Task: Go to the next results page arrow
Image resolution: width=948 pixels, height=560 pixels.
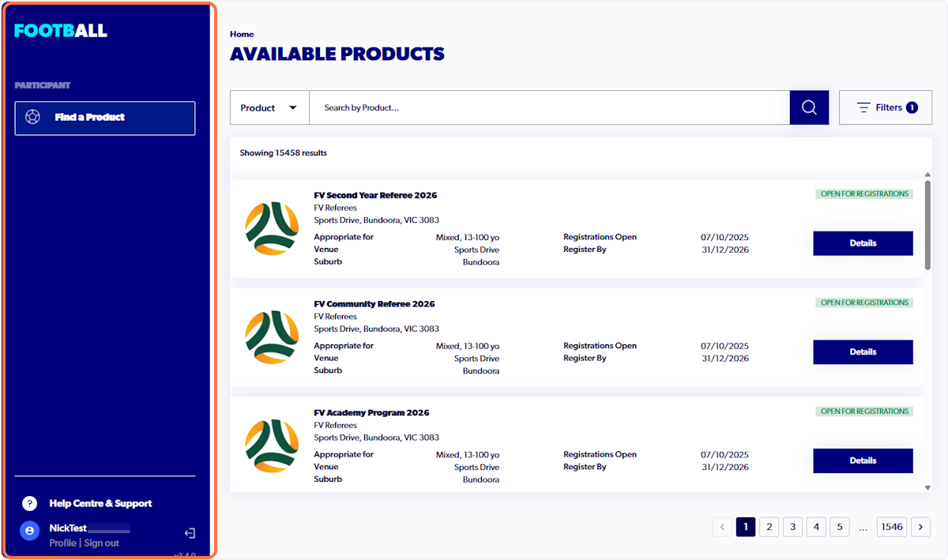Action: click(x=920, y=527)
